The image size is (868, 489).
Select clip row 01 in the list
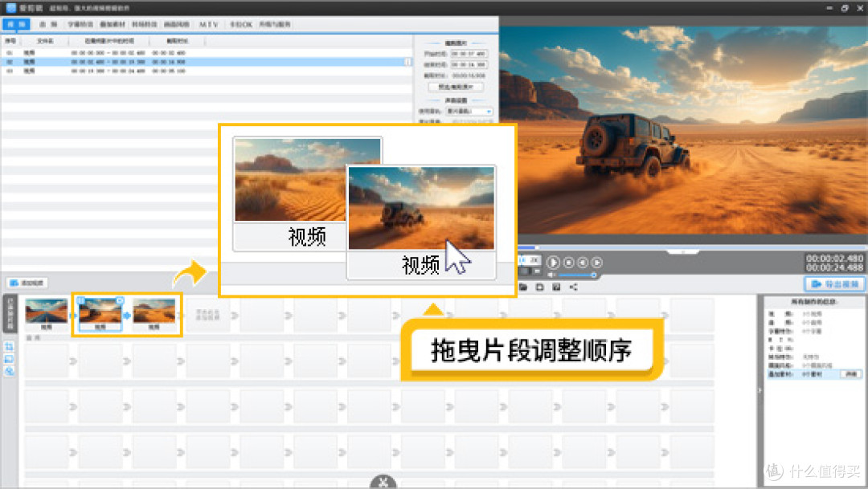tap(207, 52)
